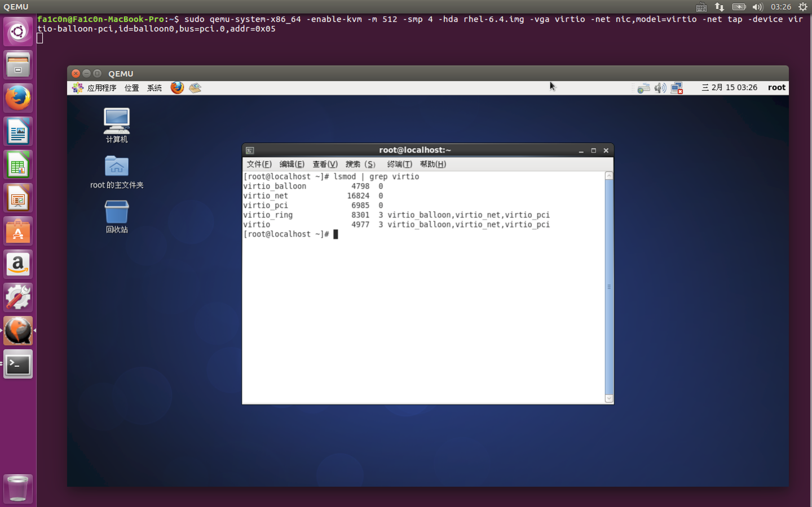Image resolution: width=812 pixels, height=507 pixels.
Task: Click the QEMU icon in Ubuntu launcher
Action: 18,331
